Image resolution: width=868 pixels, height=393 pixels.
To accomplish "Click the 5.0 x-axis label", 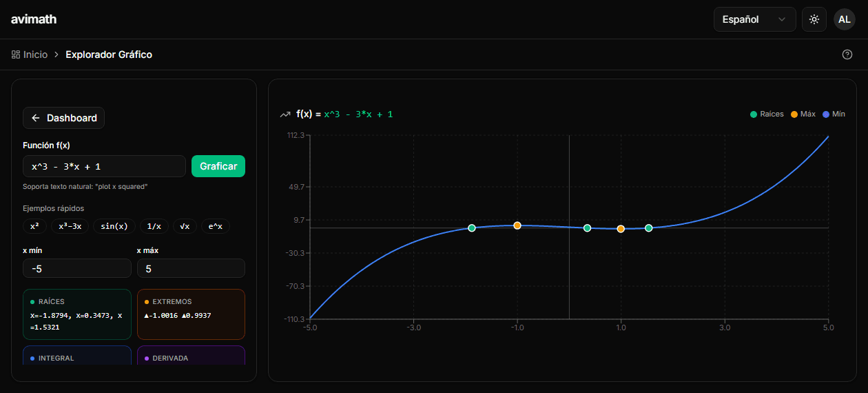I will (x=828, y=328).
